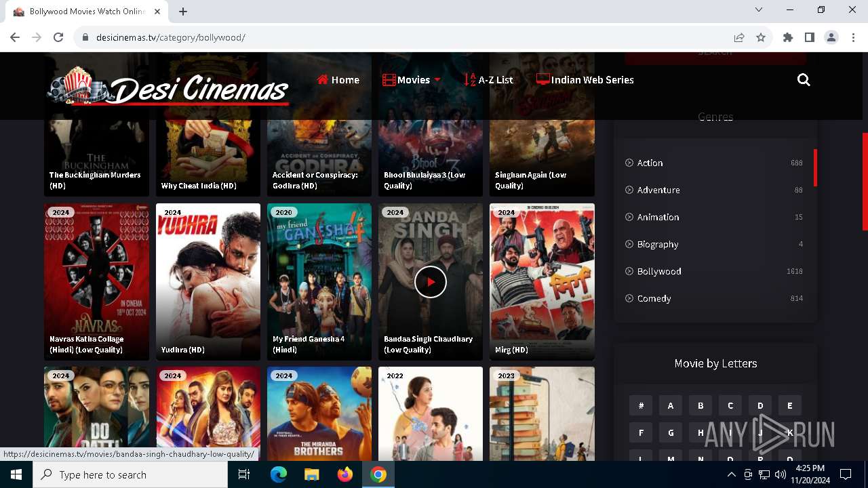Open the A-Z List page
Screen dimensions: 868x488
(488, 80)
